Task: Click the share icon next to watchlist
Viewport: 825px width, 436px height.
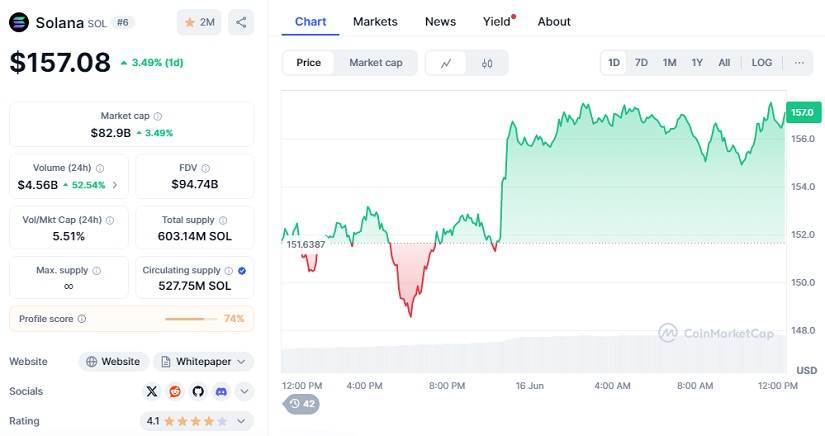Action: [240, 22]
